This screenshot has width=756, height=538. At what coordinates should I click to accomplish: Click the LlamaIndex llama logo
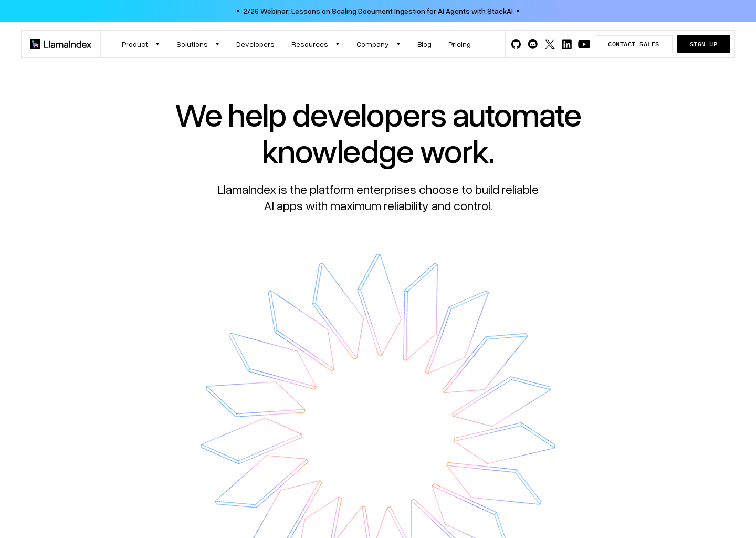click(x=35, y=44)
